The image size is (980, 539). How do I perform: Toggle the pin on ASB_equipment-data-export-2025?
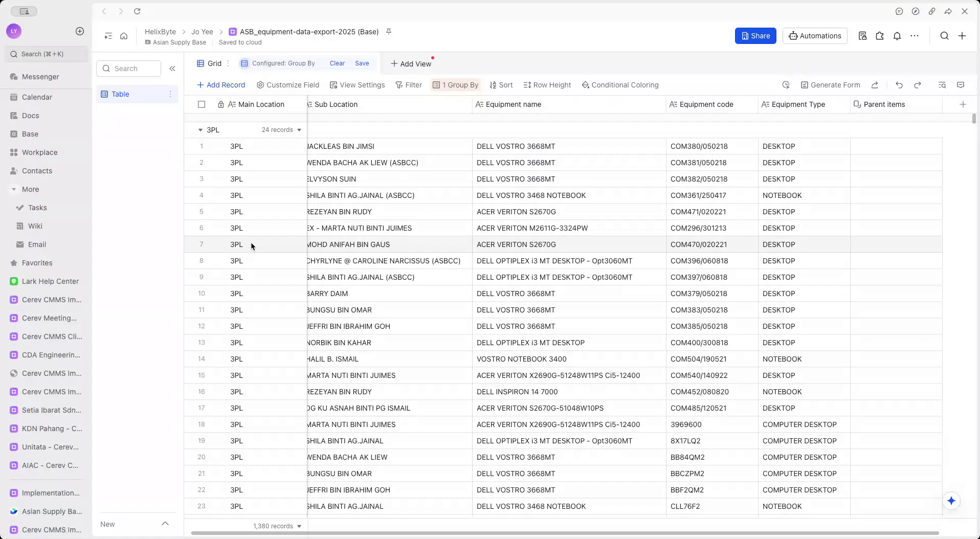pyautogui.click(x=389, y=31)
